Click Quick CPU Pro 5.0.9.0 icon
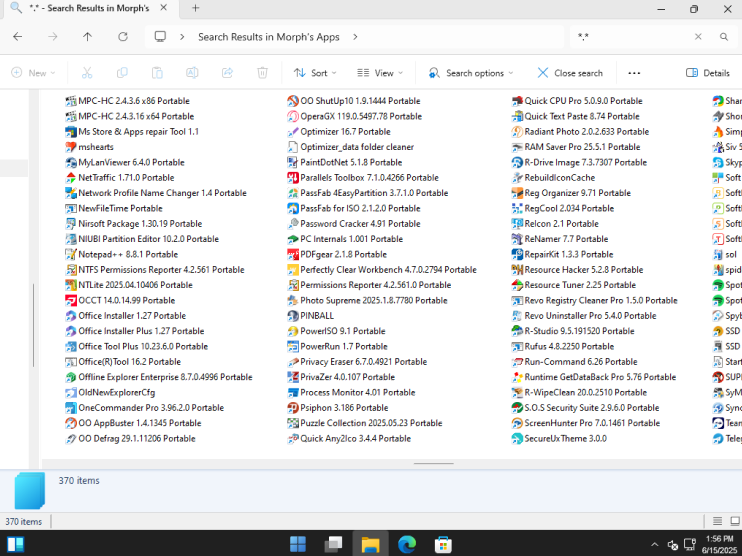This screenshot has width=742, height=556. click(517, 101)
